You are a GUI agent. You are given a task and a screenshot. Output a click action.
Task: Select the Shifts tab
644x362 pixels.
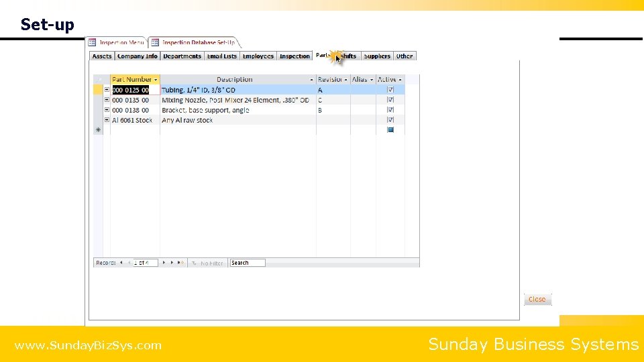(x=349, y=56)
